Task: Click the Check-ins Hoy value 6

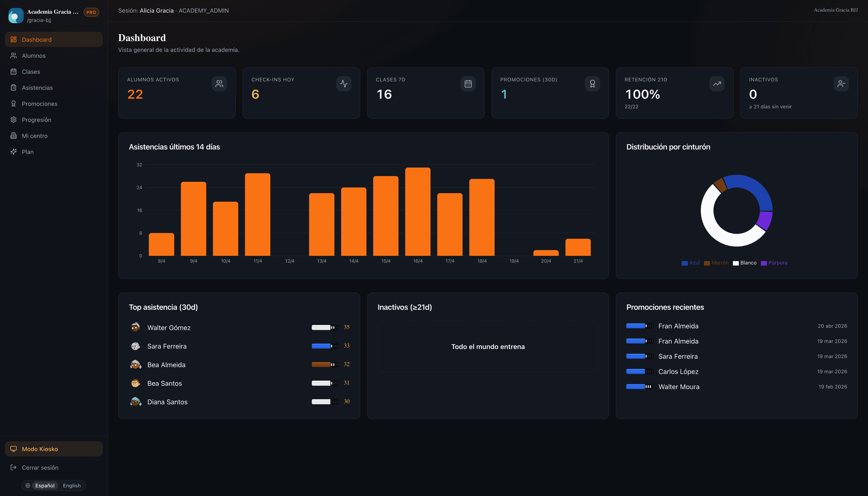Action: [x=255, y=94]
